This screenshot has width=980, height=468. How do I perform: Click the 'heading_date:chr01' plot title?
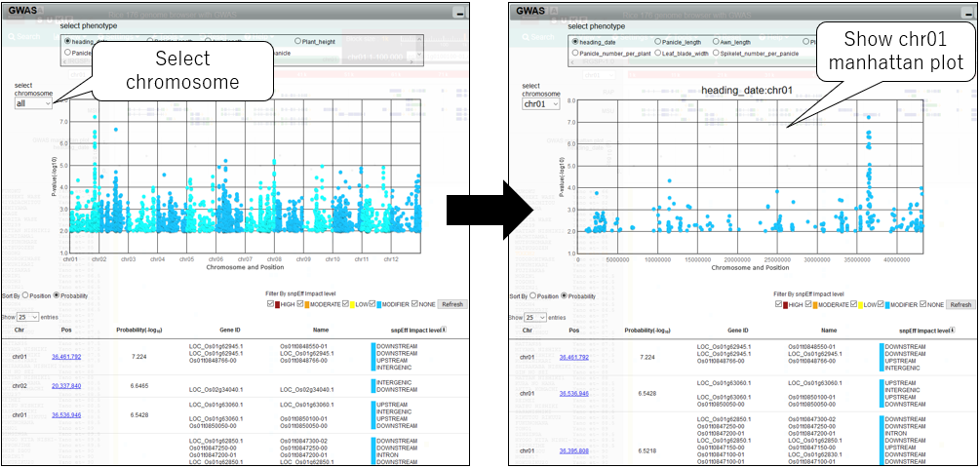coord(747,90)
